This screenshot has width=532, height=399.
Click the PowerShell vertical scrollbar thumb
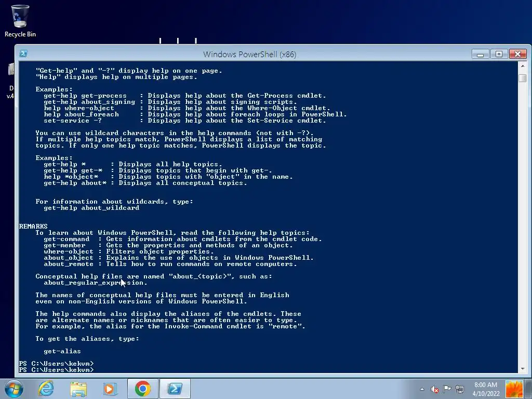pyautogui.click(x=523, y=78)
